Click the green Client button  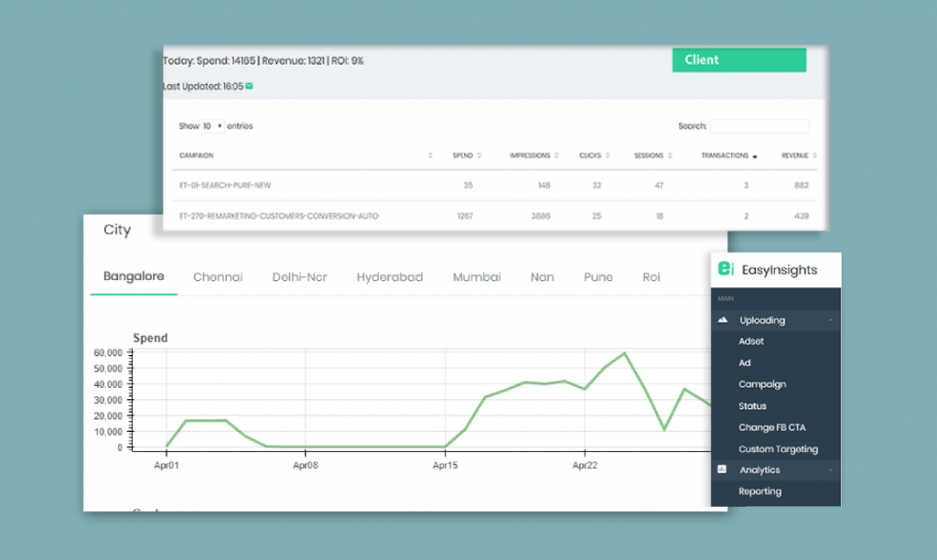739,59
